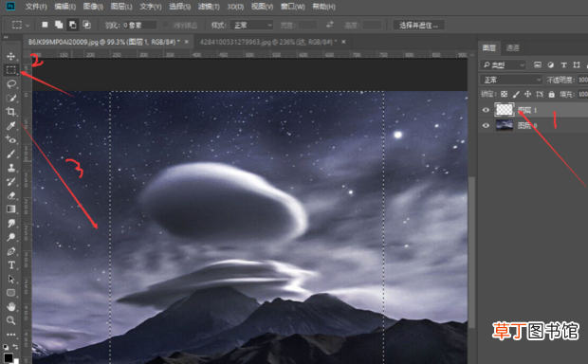Choose Add to Selection mode
The width and height of the screenshot is (588, 364).
tap(59, 25)
